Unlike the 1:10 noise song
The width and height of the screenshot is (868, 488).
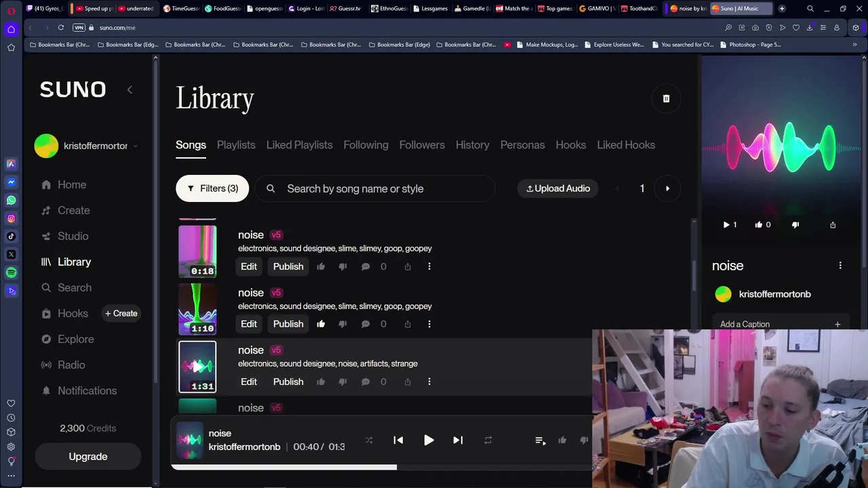click(321, 324)
